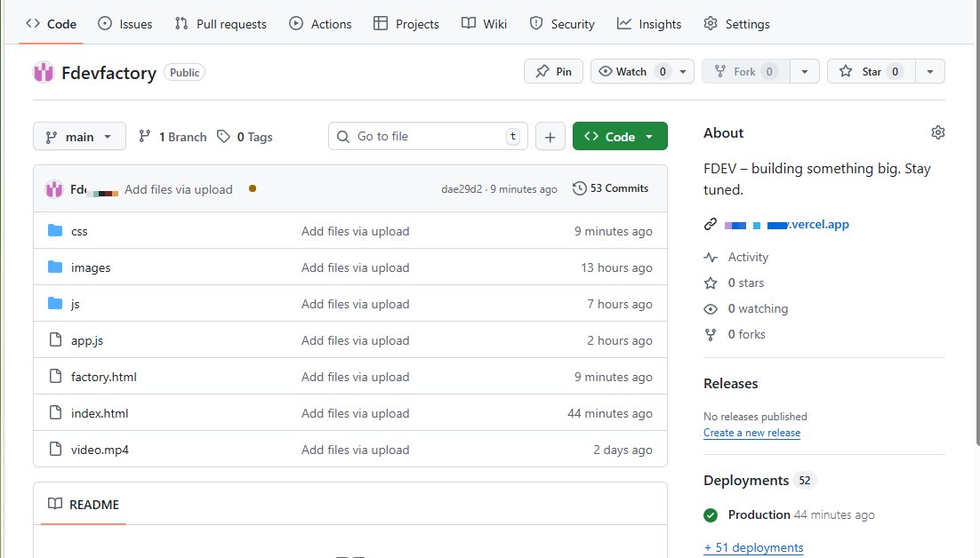980x558 pixels.
Task: Click the page vertical scrollbar
Action: (976, 223)
